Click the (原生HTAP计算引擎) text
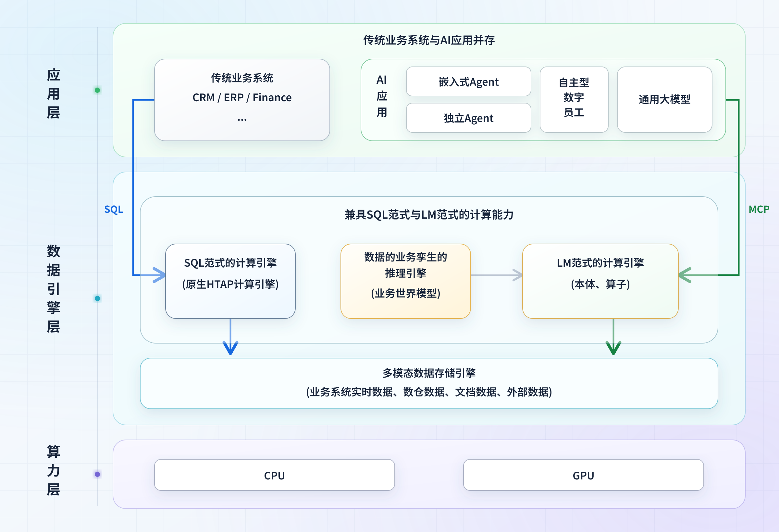Screen dimensions: 779x532 coord(230,284)
